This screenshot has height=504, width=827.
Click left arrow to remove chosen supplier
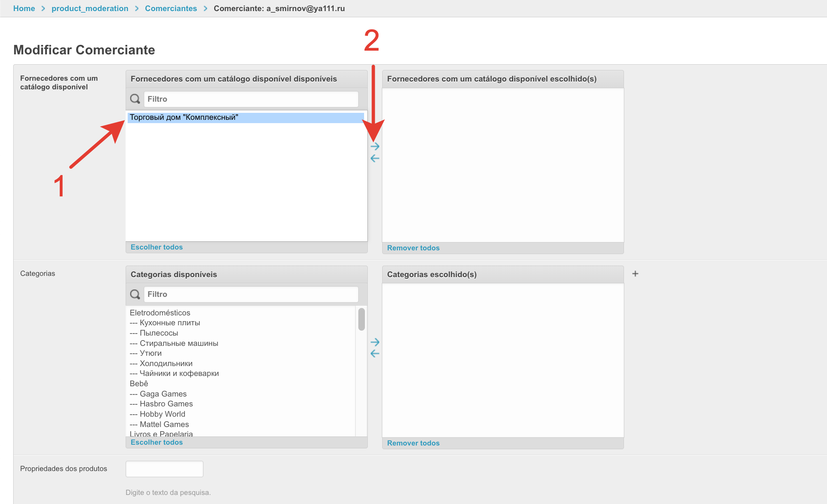point(375,158)
